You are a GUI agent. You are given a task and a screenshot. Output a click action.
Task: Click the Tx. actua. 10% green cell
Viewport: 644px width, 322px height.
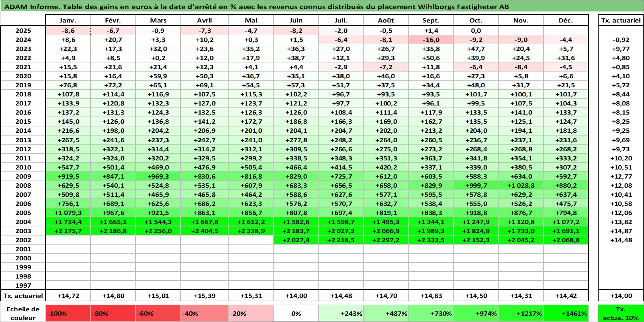[x=621, y=313]
